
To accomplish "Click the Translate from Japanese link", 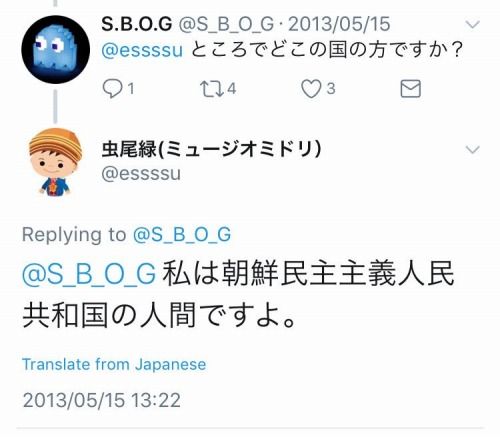I will [x=114, y=364].
